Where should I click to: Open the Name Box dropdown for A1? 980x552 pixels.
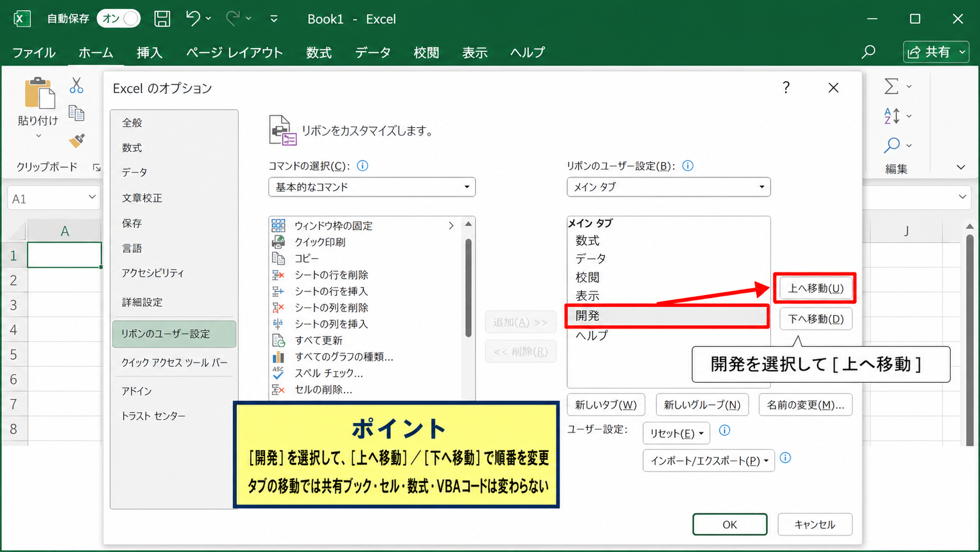[92, 197]
